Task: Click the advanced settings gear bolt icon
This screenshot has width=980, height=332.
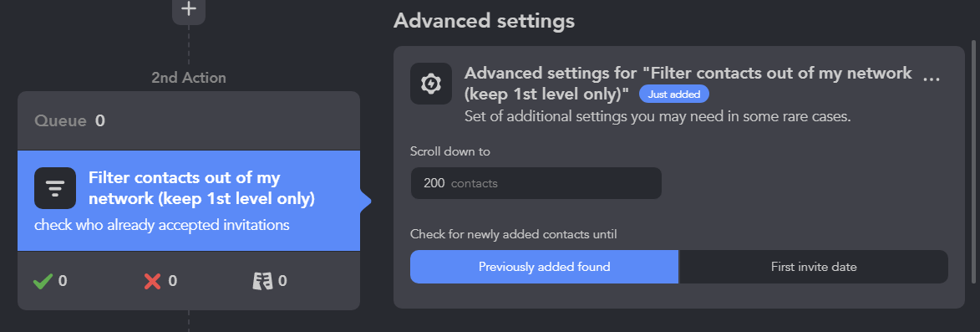Action: pos(431,84)
